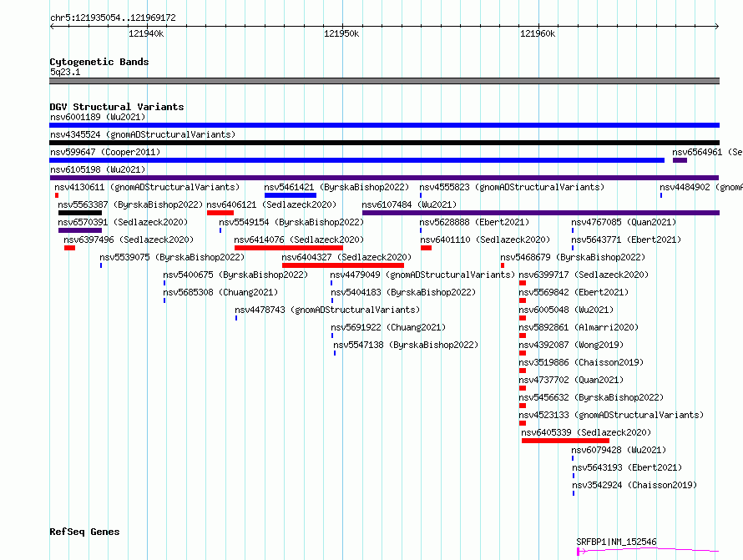Open nsv4345524 (gnomADStructuralVariants) label
This screenshot has width=743, height=560.
pyautogui.click(x=143, y=134)
